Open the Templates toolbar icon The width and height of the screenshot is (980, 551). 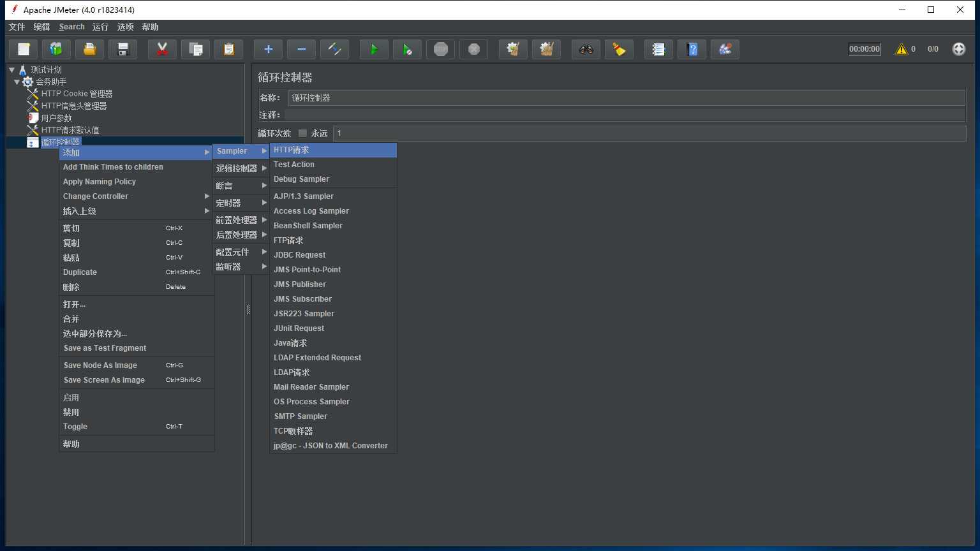click(x=56, y=49)
